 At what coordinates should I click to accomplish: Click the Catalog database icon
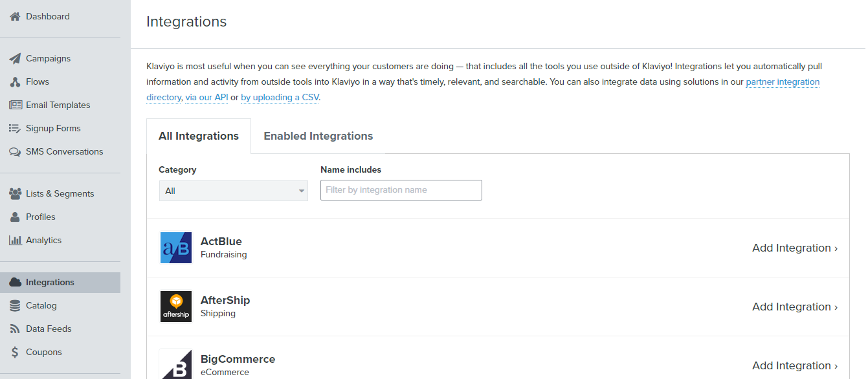[x=15, y=305]
